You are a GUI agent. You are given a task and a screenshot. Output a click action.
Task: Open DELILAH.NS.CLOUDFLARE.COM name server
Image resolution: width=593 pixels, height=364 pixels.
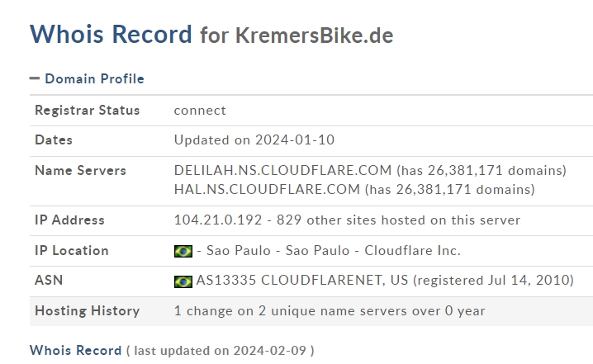282,171
